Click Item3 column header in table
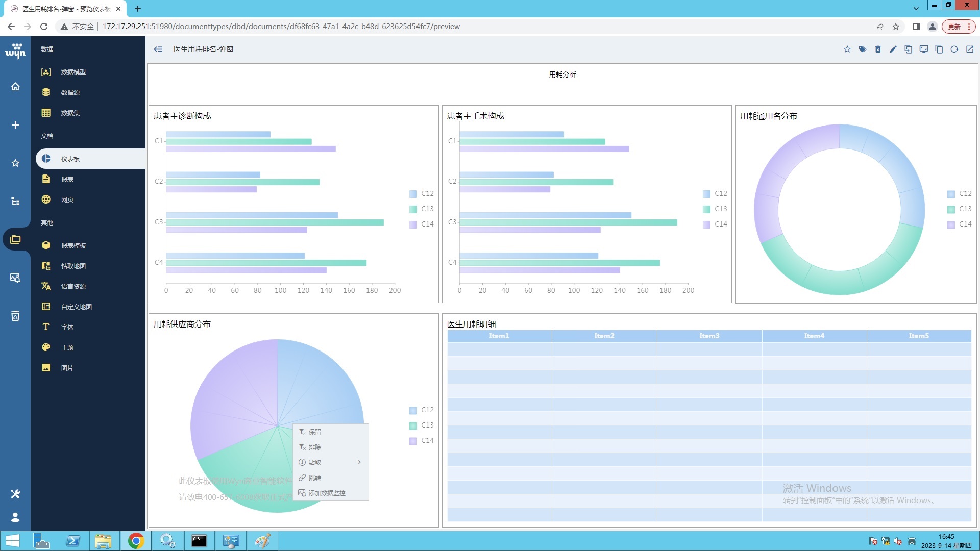The height and width of the screenshot is (551, 980). click(709, 336)
